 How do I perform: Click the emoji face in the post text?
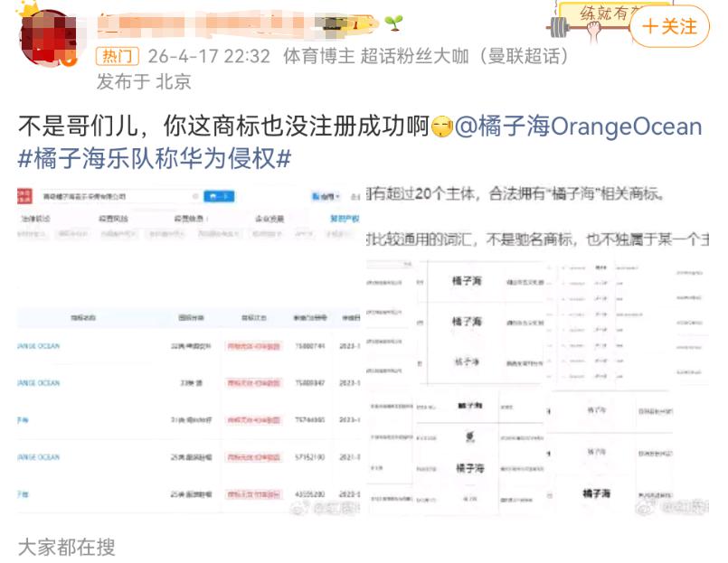tap(441, 127)
